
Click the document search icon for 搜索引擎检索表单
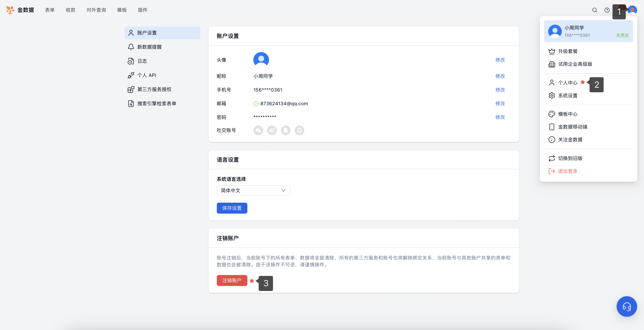(131, 104)
